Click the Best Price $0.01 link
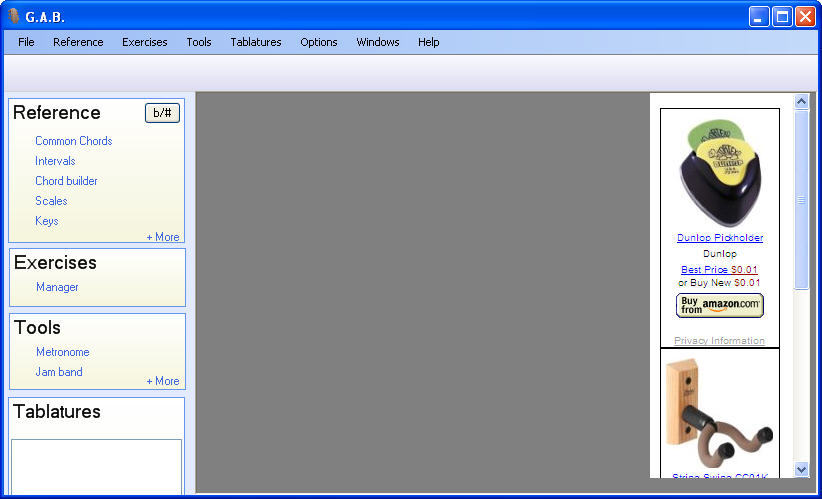The image size is (822, 499). 720,270
